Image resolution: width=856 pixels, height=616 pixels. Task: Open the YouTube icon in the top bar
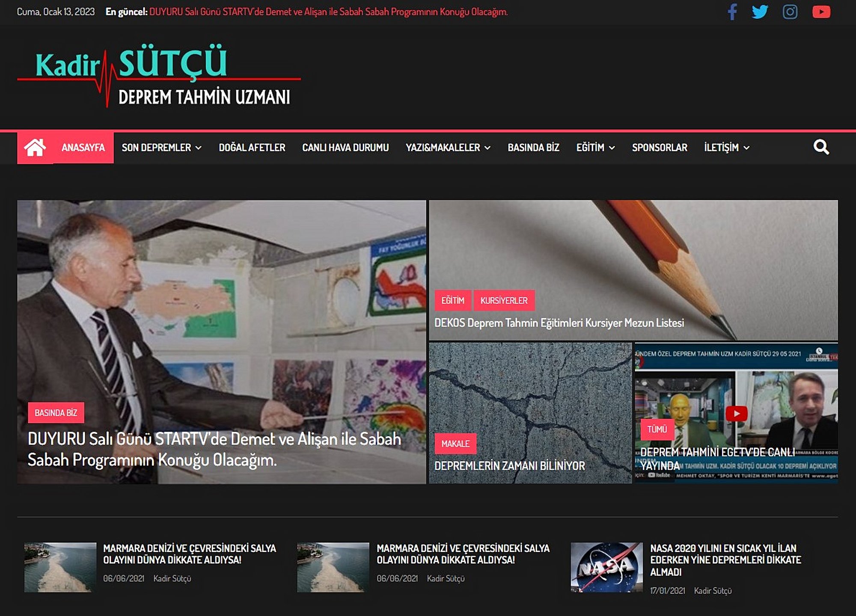[821, 12]
